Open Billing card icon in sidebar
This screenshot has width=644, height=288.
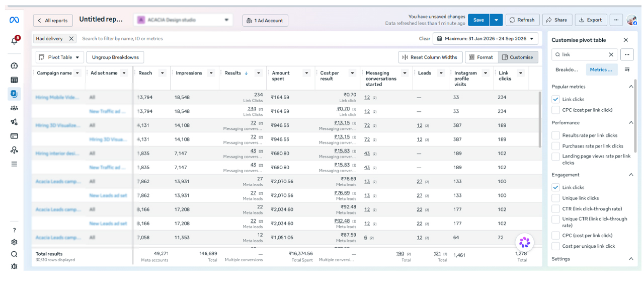pos(14,136)
